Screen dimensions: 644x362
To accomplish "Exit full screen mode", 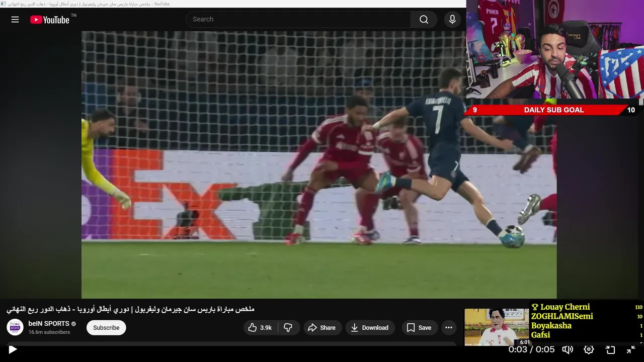I will [631, 349].
